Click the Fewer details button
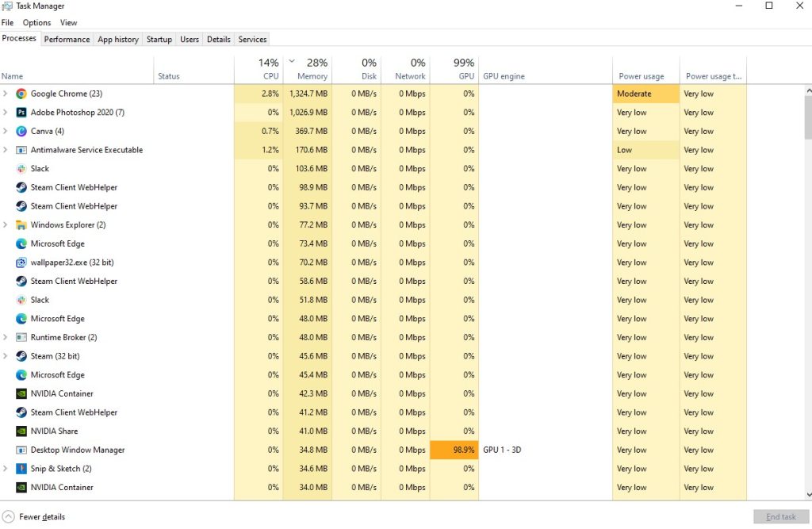Image resolution: width=812 pixels, height=529 pixels. pyautogui.click(x=33, y=516)
